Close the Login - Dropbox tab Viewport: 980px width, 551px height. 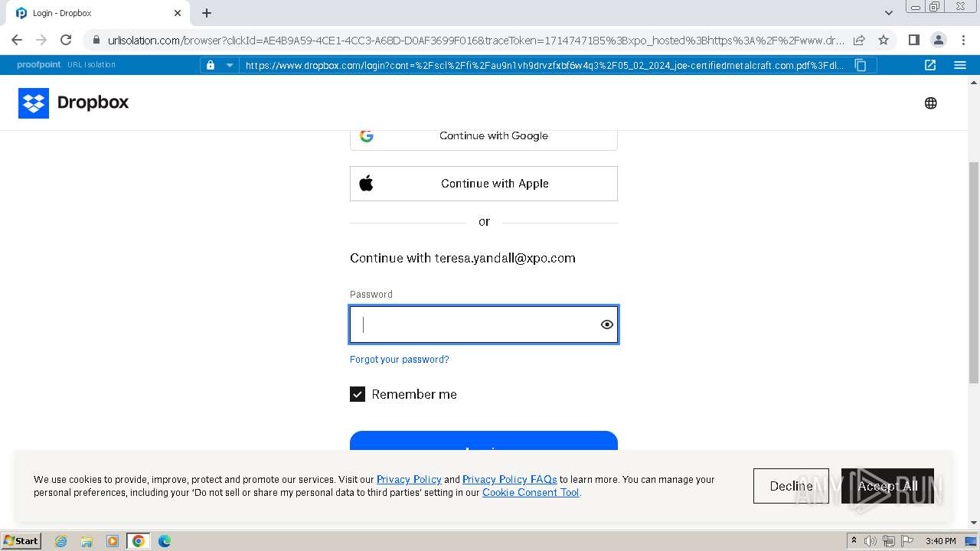[178, 13]
